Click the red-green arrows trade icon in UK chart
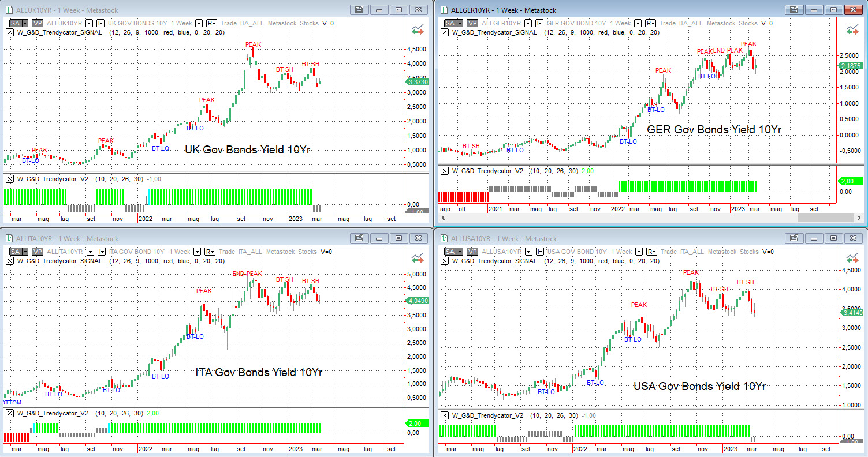868x457 pixels. click(x=417, y=31)
